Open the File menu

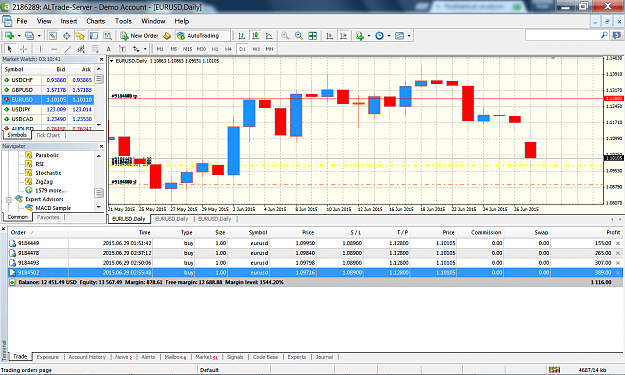22,21
